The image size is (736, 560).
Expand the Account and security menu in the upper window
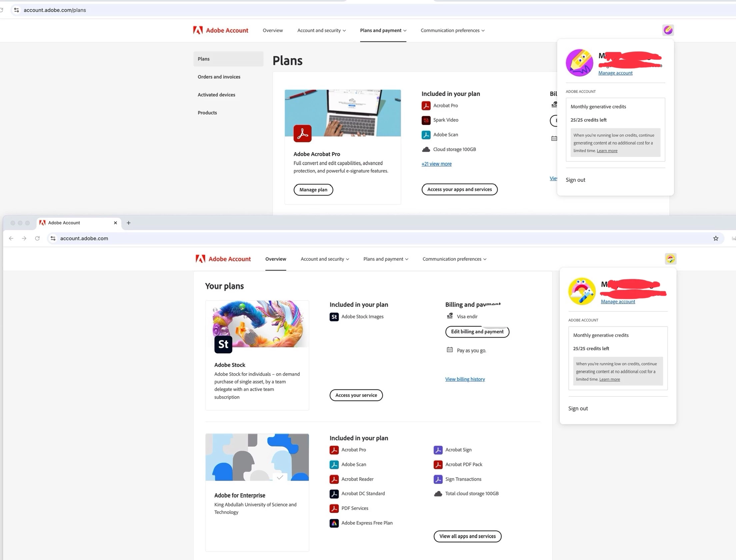[321, 30]
